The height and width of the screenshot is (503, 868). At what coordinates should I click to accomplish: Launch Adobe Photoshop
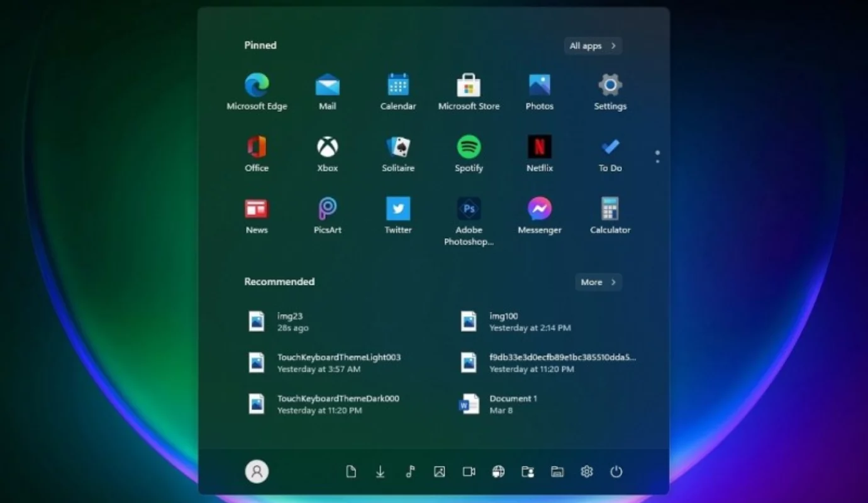(469, 221)
